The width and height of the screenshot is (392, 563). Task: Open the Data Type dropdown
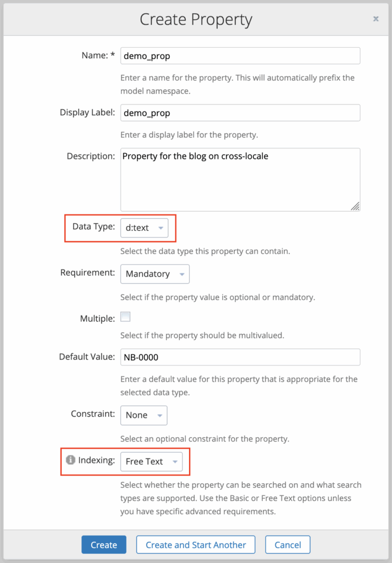click(x=144, y=228)
